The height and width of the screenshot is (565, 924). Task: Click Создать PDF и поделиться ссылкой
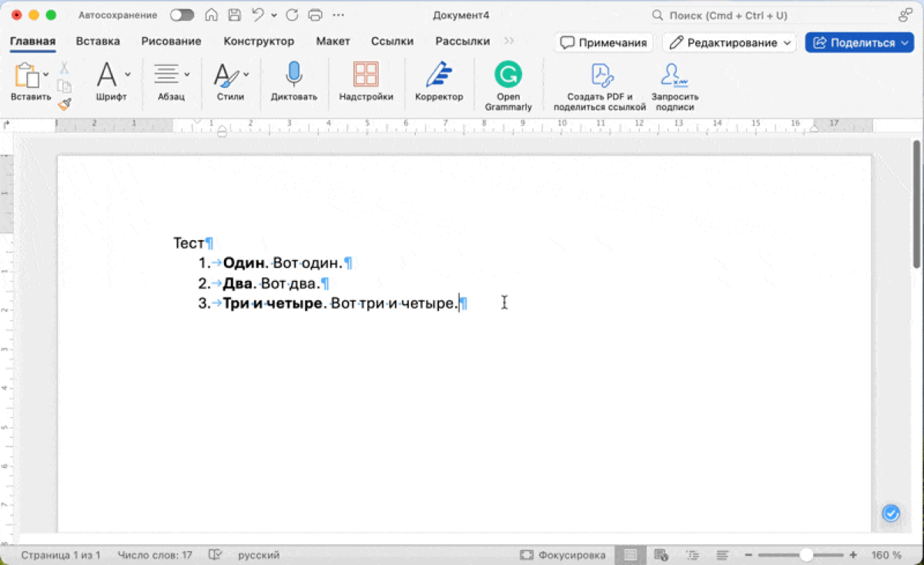pyautogui.click(x=601, y=83)
